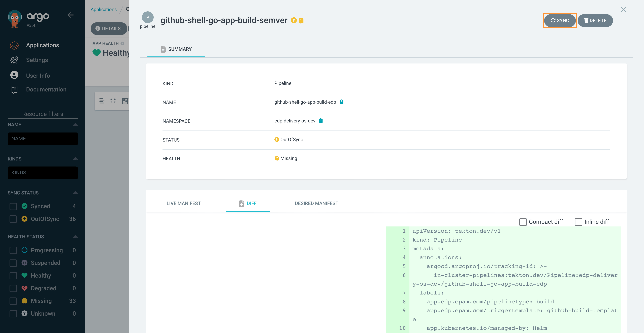Click the Degraded broken heart icon in filters
Image resolution: width=644 pixels, height=333 pixels.
(24, 288)
